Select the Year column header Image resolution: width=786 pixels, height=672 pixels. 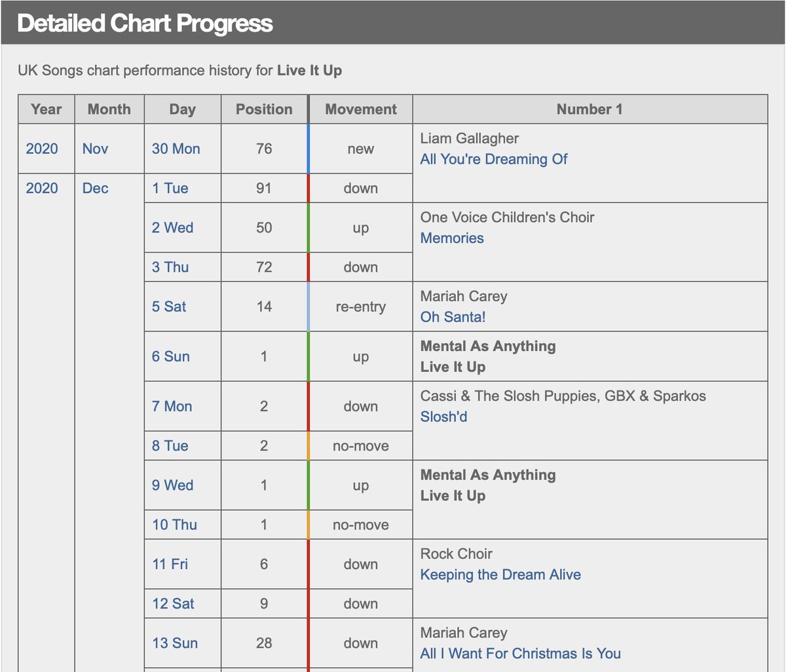[x=47, y=109]
